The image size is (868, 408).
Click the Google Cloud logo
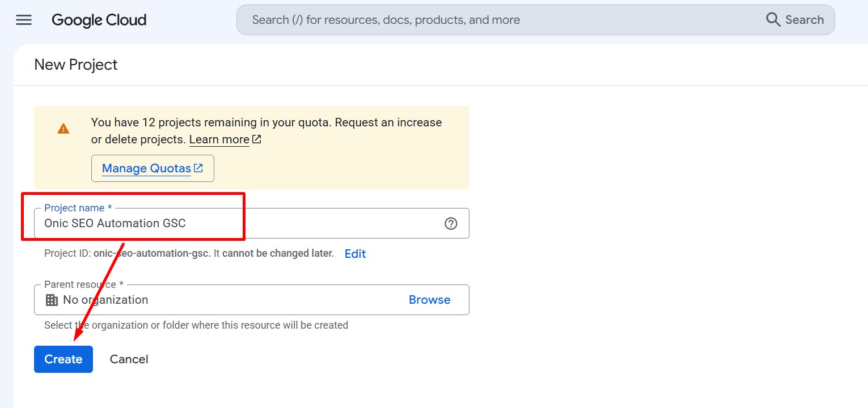point(99,20)
